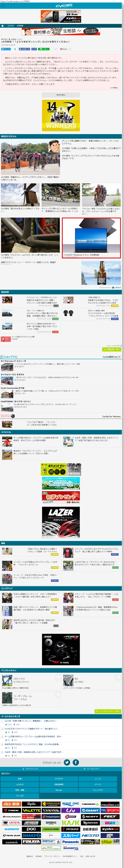Save article with the Pocket button
The height and width of the screenshot is (868, 124).
(64, 49)
